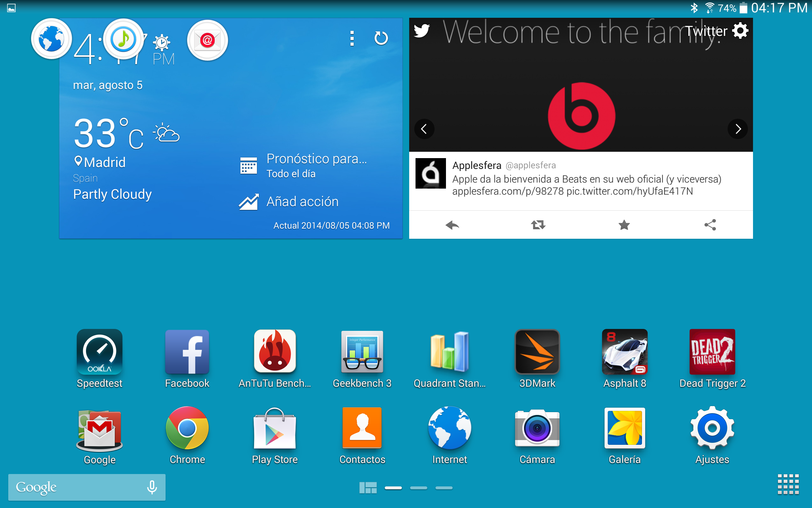812x508 pixels.
Task: Tap the floating music player shortcut
Action: [123, 39]
